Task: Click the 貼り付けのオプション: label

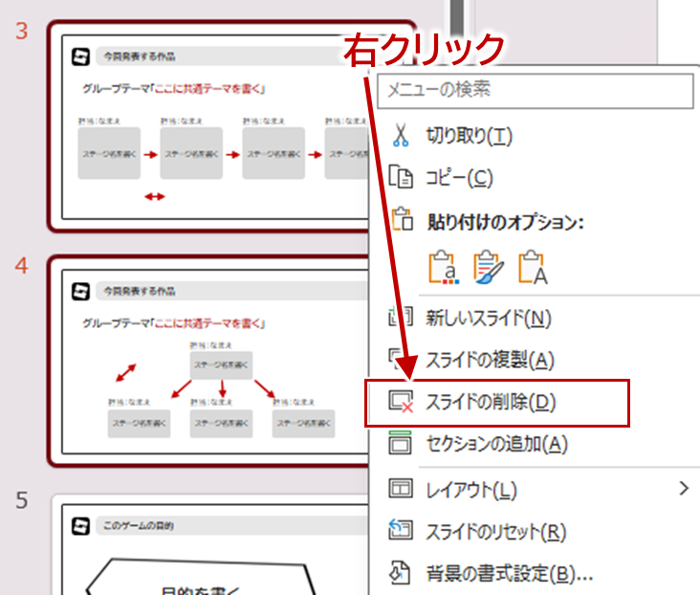Action: click(x=505, y=222)
